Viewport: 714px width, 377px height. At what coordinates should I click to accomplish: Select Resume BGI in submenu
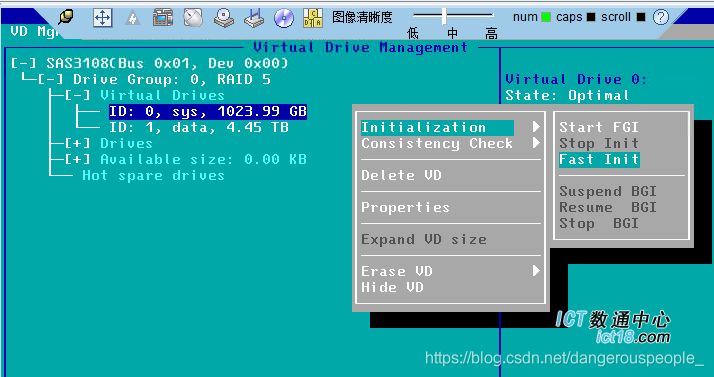click(x=608, y=208)
